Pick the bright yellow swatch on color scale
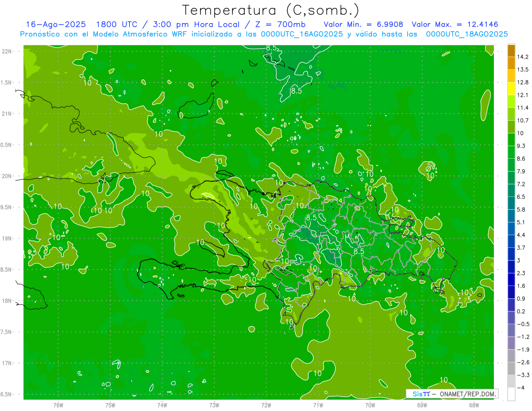The height and width of the screenshot is (411, 532). click(x=511, y=89)
